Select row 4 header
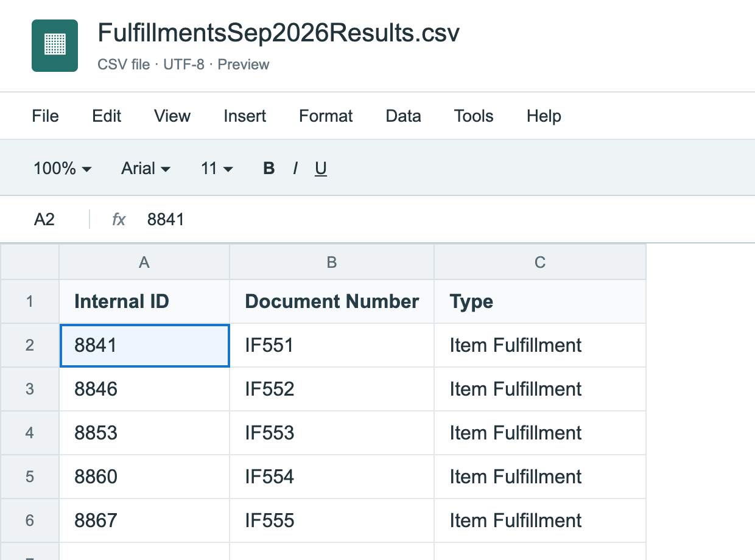 click(30, 433)
